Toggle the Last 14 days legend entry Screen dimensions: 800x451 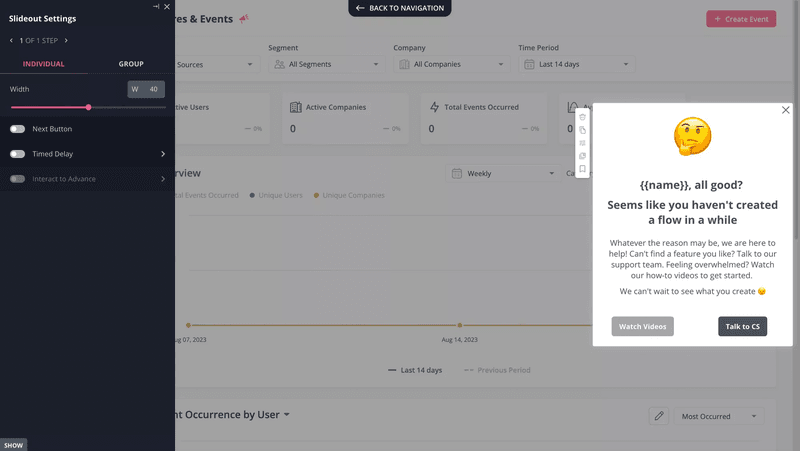pyautogui.click(x=415, y=370)
